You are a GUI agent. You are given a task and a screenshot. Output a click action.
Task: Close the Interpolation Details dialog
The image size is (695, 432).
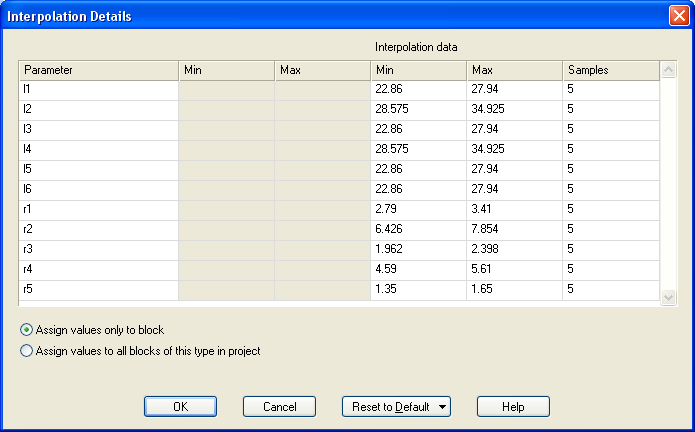[678, 16]
